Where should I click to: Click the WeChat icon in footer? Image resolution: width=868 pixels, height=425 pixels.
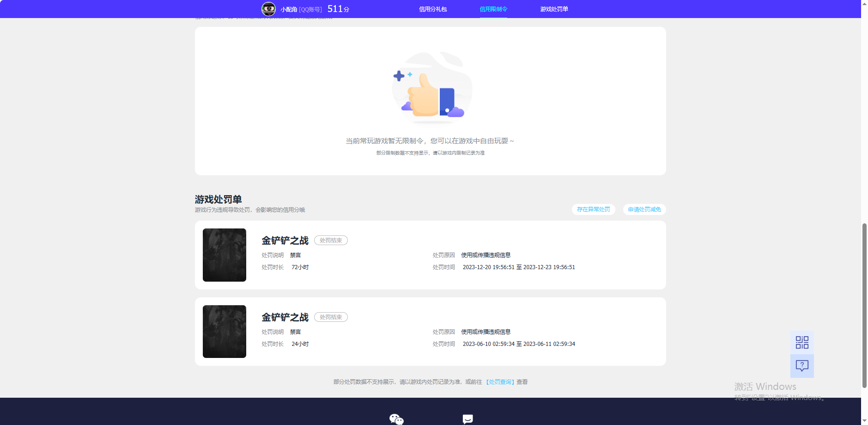396,419
